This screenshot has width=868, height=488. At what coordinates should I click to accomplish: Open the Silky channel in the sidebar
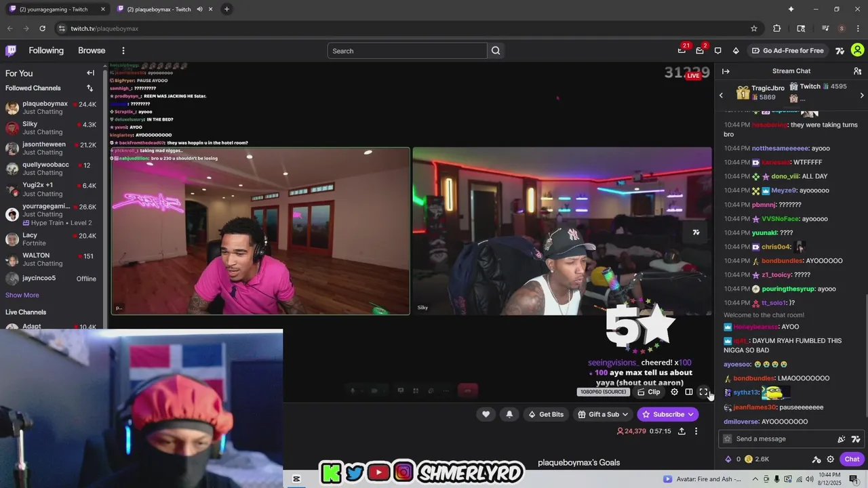click(x=52, y=128)
